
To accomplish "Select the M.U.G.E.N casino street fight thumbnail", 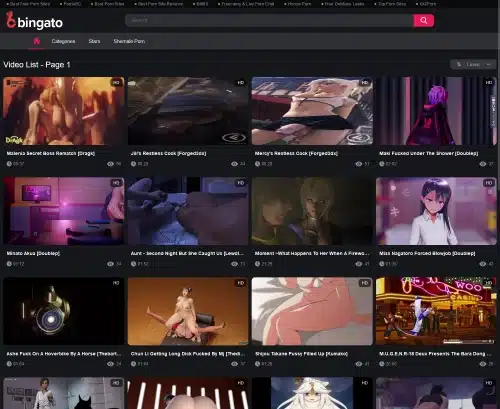I will (436, 311).
